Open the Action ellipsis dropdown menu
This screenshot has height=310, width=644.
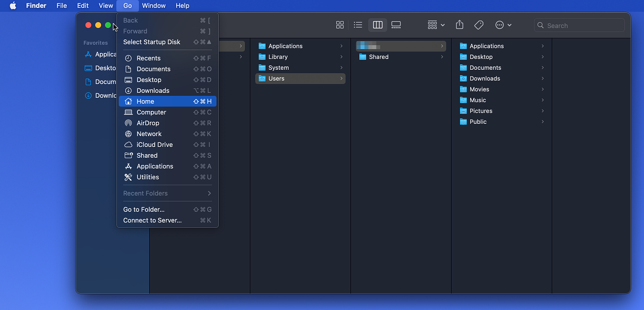coord(503,25)
